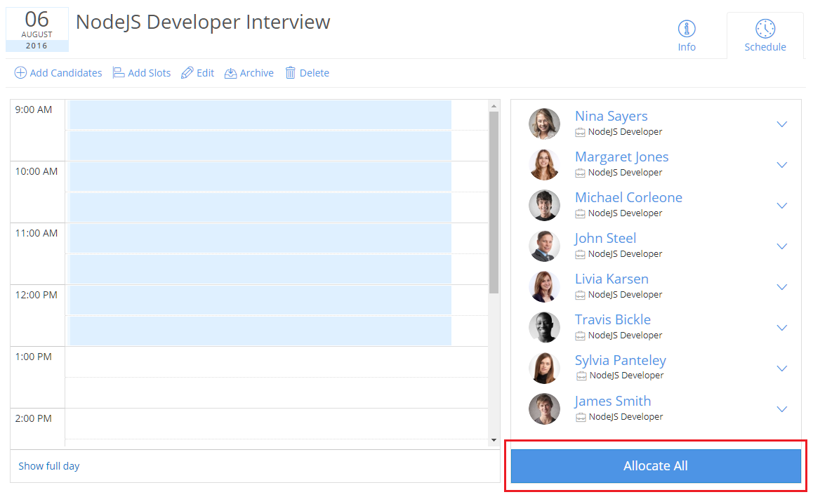Image resolution: width=813 pixels, height=504 pixels.
Task: Click the briefcase icon under Sylvia Panteley
Action: coord(581,376)
